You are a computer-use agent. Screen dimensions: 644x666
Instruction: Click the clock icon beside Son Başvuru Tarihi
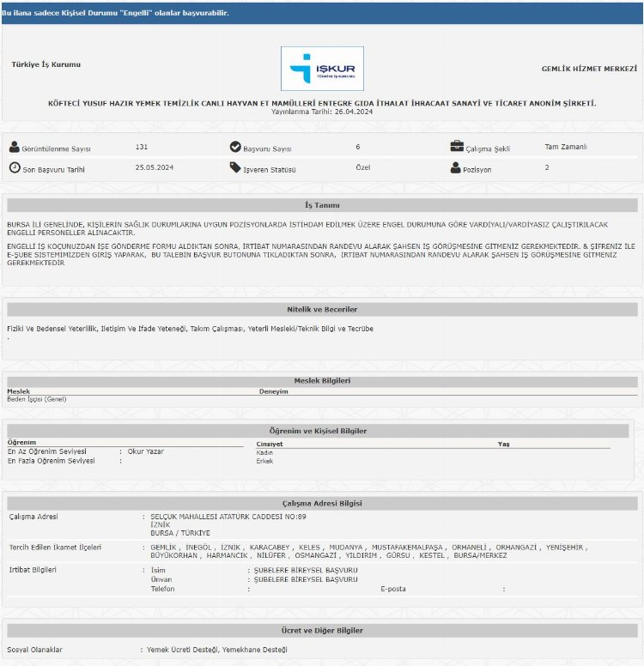tap(15, 168)
